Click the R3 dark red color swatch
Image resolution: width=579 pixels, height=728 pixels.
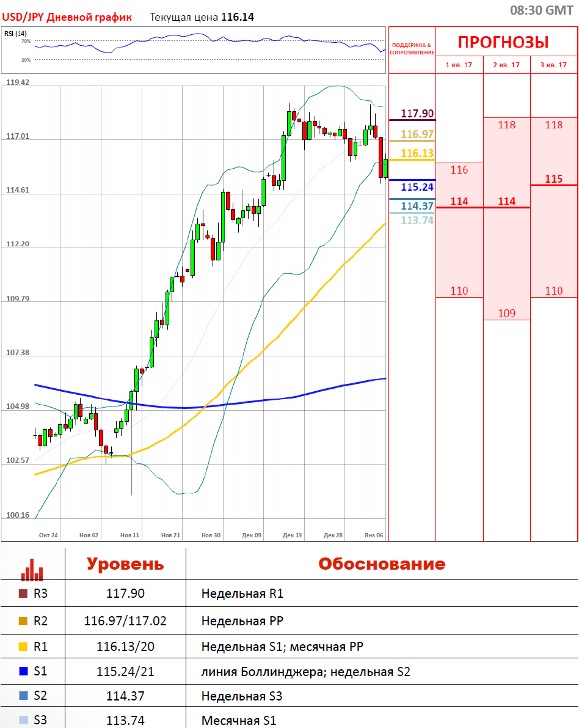click(23, 594)
